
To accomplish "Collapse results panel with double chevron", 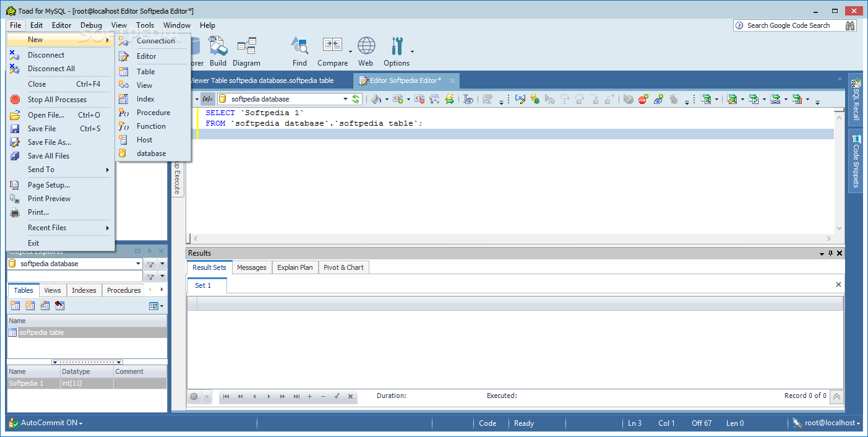I will coord(836,397).
